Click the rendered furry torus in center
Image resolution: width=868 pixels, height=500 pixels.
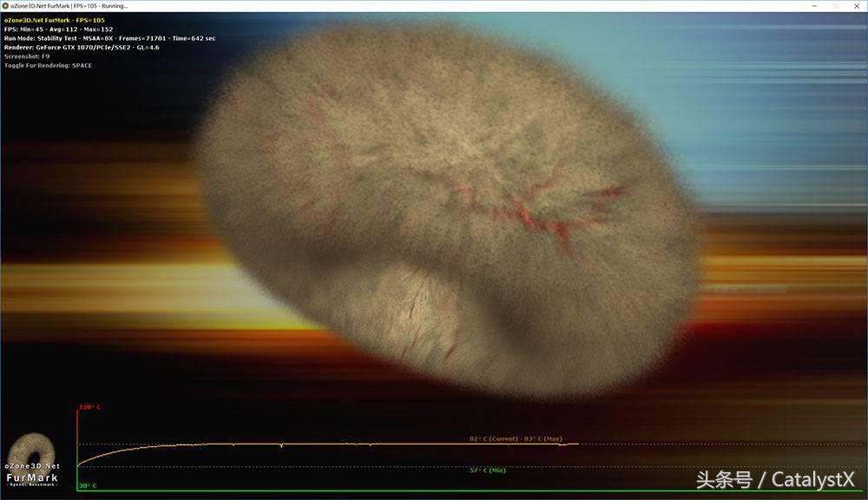(447, 208)
